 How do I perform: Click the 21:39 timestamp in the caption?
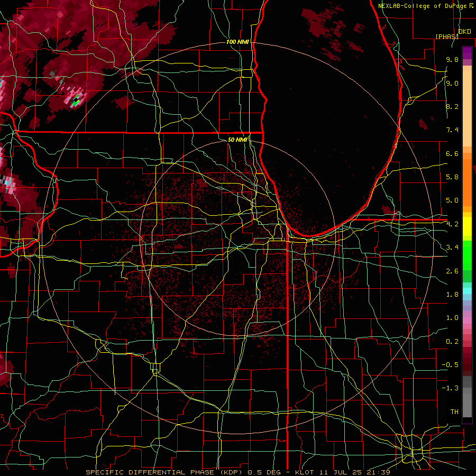(x=378, y=472)
